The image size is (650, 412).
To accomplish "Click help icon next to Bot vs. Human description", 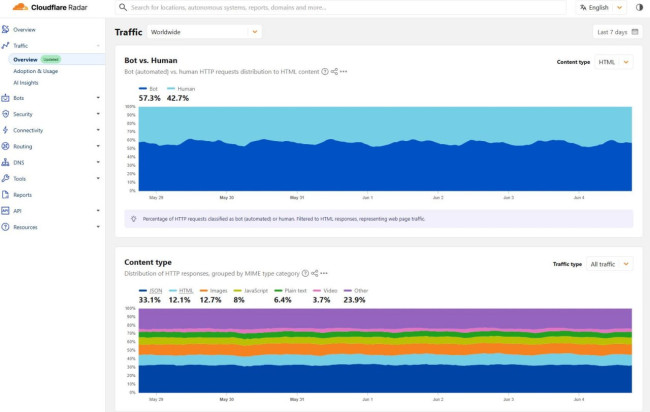I will coord(325,72).
